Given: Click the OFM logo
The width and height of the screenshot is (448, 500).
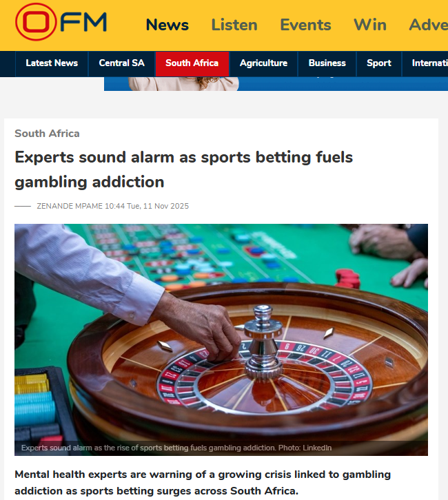Looking at the screenshot, I should pos(61,22).
